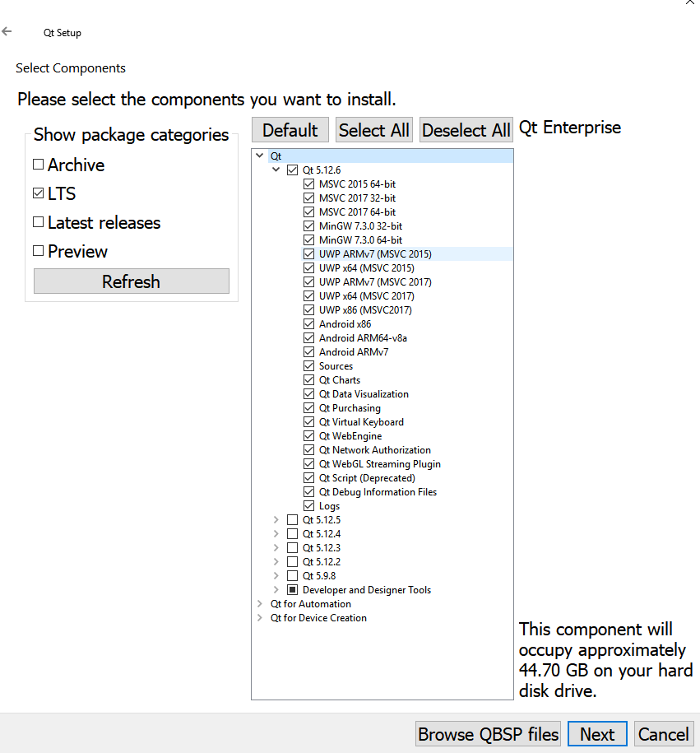
Task: Open Browse QBSP files
Action: point(489,734)
